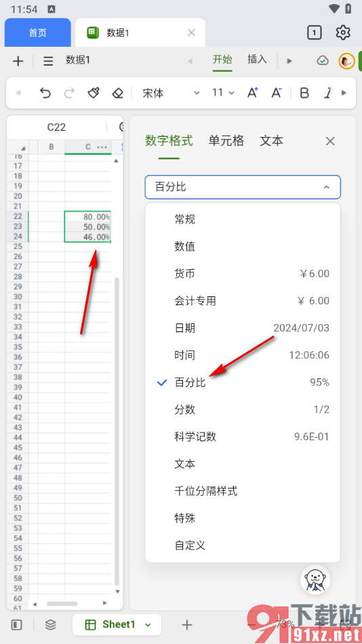Open the assistant mascot floating icon
This screenshot has width=362, height=644.
coord(315,579)
